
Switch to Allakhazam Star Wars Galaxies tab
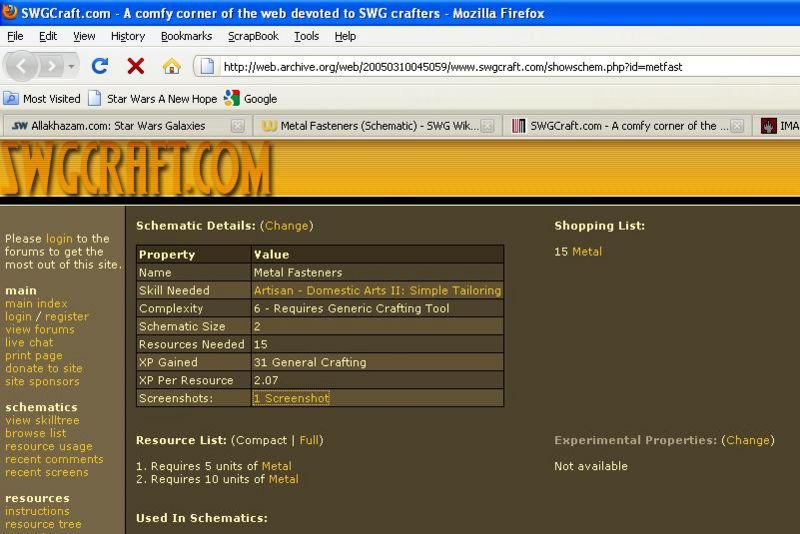(x=117, y=126)
